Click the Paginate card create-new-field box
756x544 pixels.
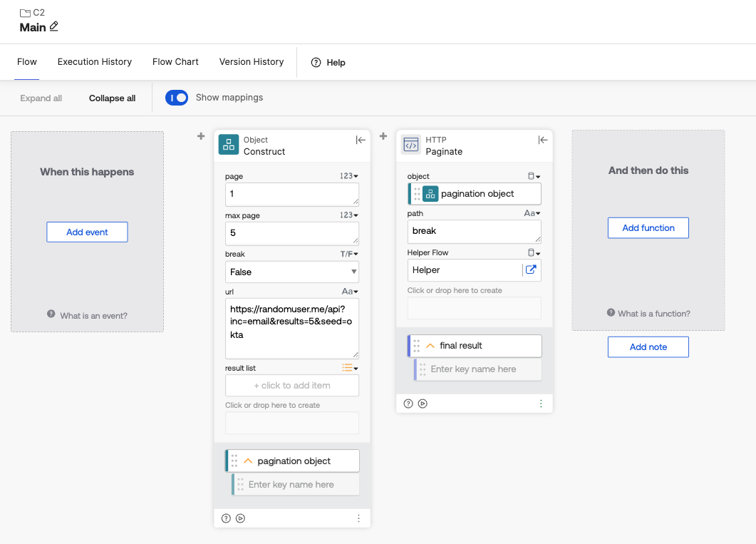[474, 308]
